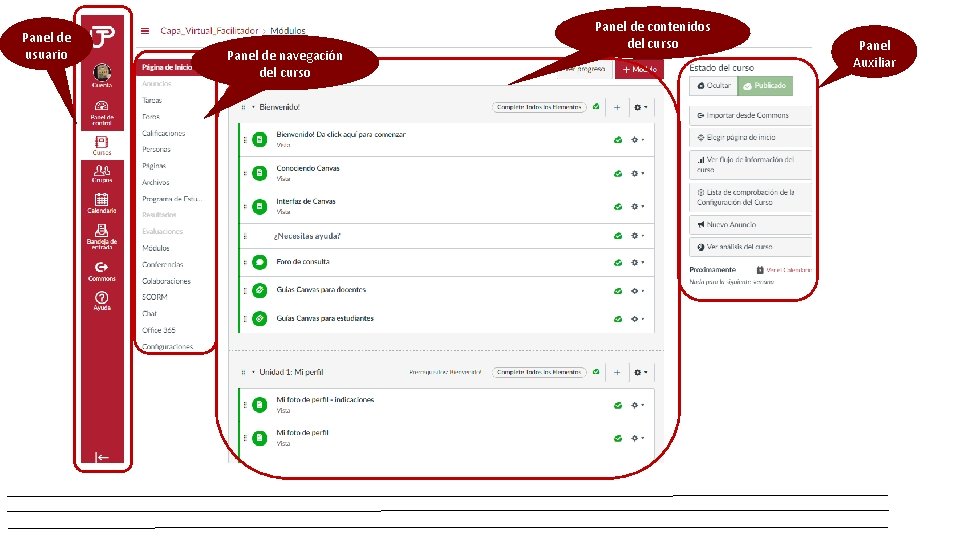This screenshot has height=540, width=960.
Task: Open Calificaciones in course navigation
Action: click(x=163, y=133)
